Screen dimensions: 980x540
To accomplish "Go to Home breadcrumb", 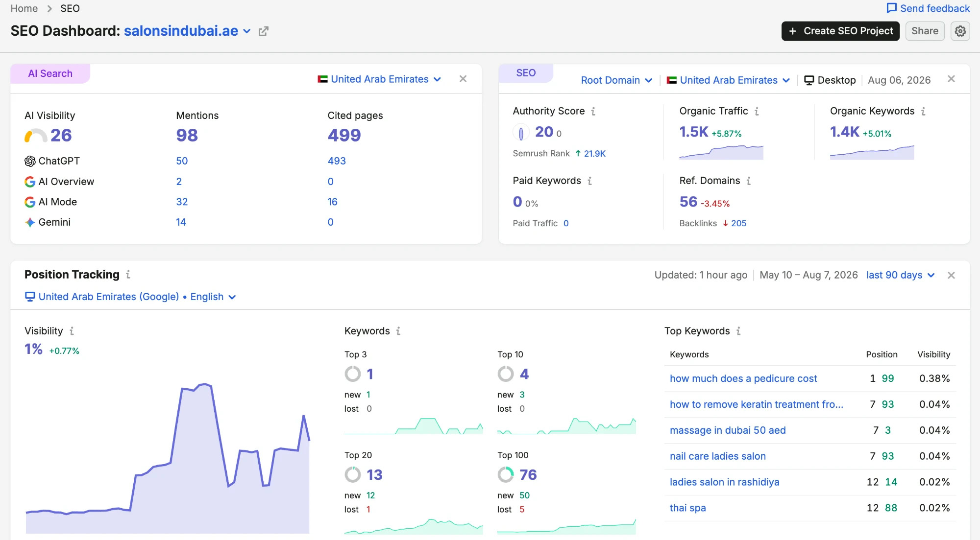I will [x=24, y=8].
